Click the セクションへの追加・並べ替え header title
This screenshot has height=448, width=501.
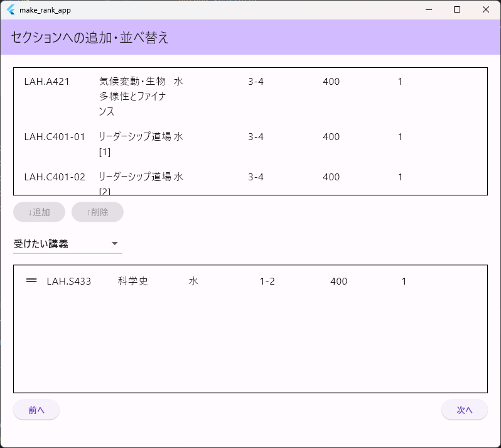90,38
